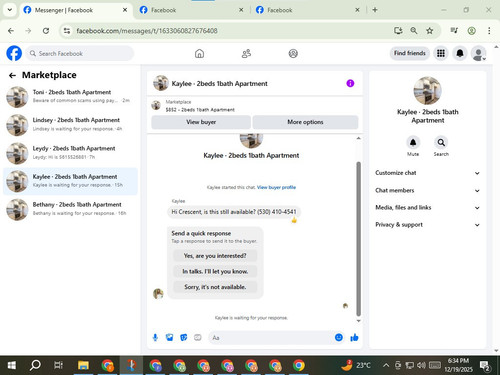Screen dimensions: 500x375
Task: Click the chat vertical scrollbar
Action: [358, 238]
